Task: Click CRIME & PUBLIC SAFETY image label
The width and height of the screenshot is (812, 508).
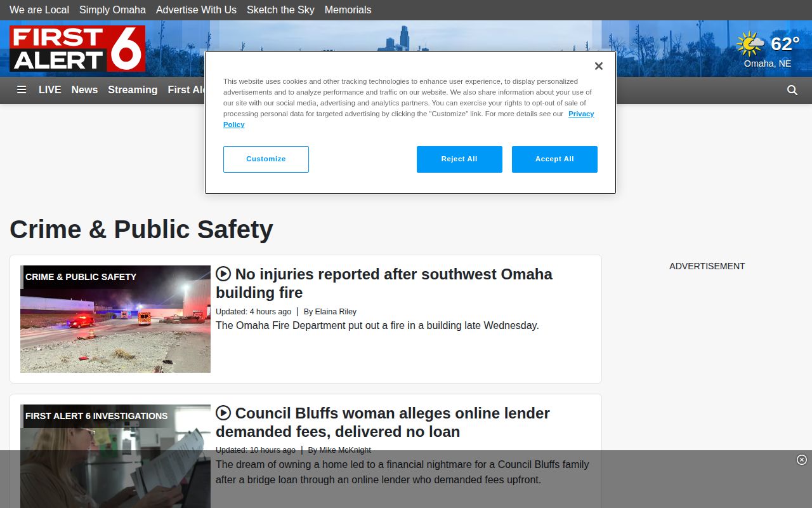Action: point(81,277)
